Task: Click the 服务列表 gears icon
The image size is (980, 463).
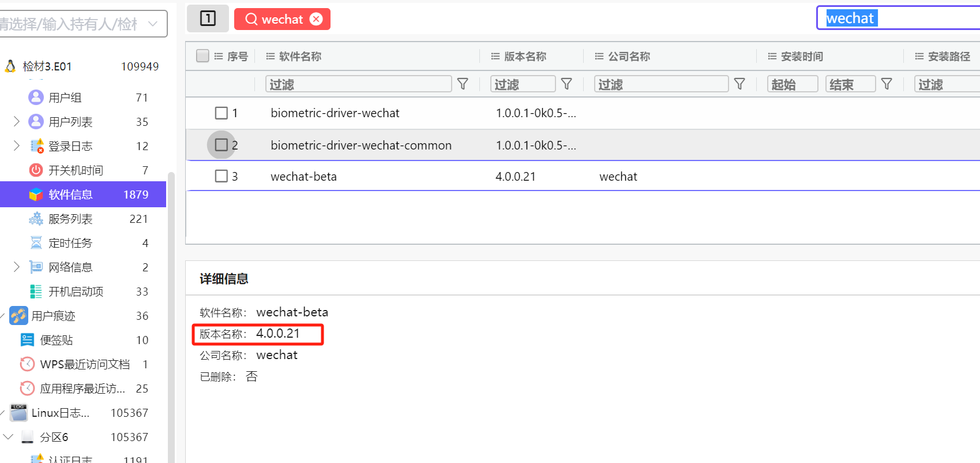Action: coord(36,219)
